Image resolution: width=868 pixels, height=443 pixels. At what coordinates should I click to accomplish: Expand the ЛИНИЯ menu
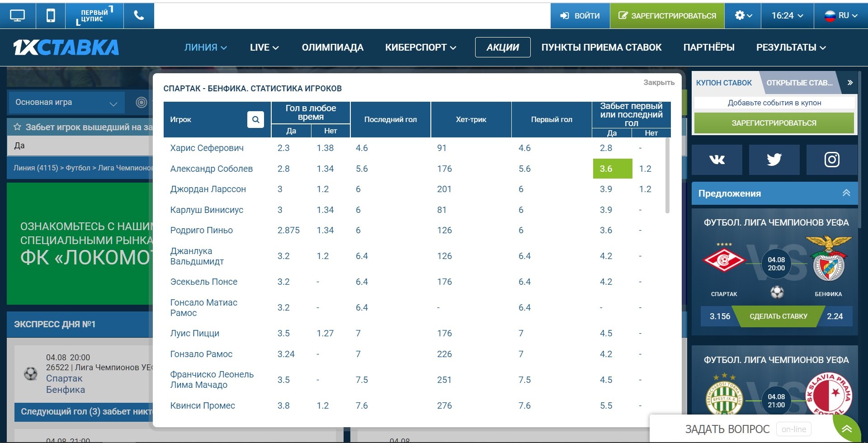pyautogui.click(x=206, y=47)
